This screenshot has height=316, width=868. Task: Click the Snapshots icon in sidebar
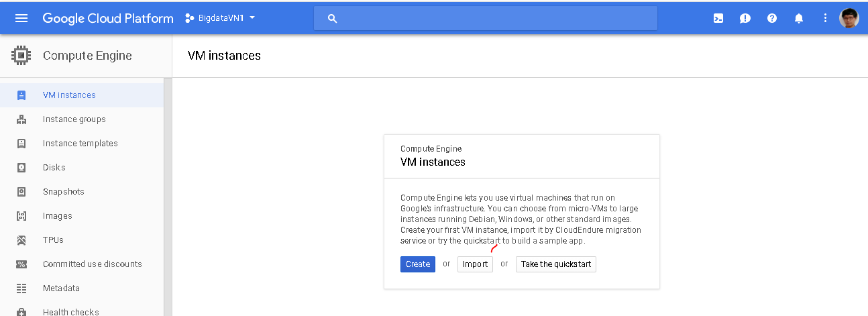21,192
